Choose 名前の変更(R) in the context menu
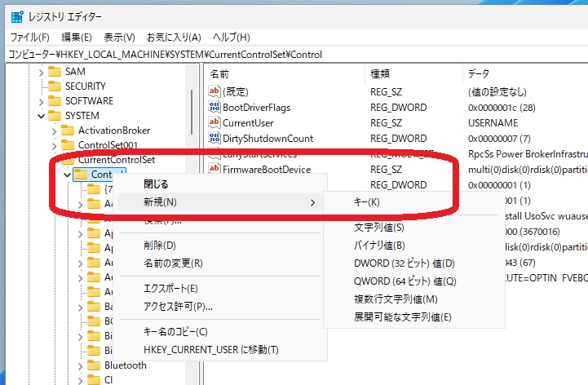The height and width of the screenshot is (385, 588). click(x=220, y=263)
